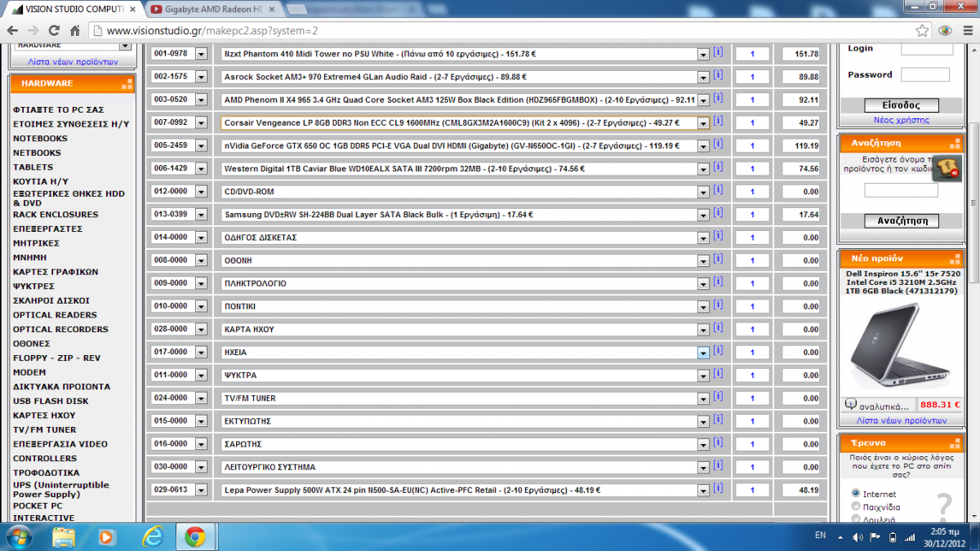980x551 pixels.
Task: Launch Windows Media Player from taskbar
Action: coord(106,536)
